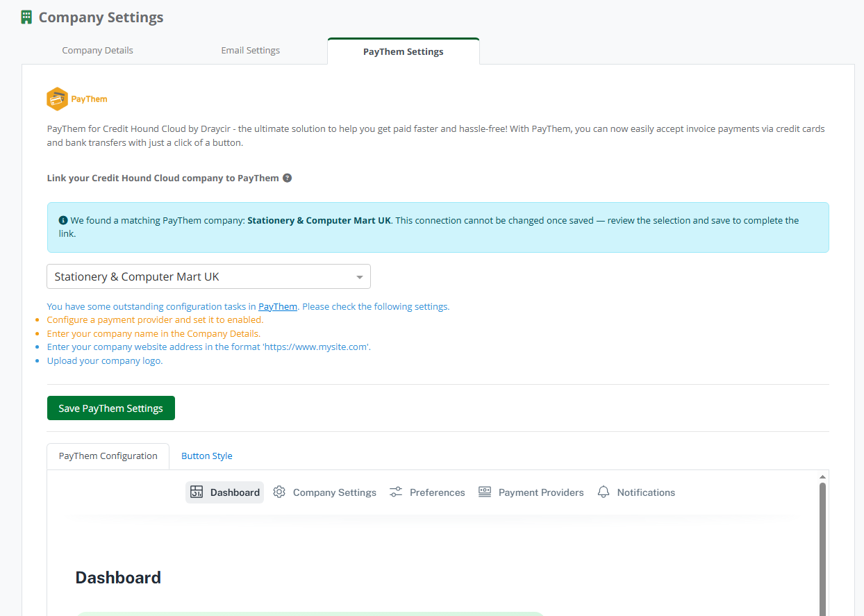Click the bold 'Stationery & Computer Mart UK' in notice
The width and height of the screenshot is (864, 616).
pyautogui.click(x=319, y=220)
